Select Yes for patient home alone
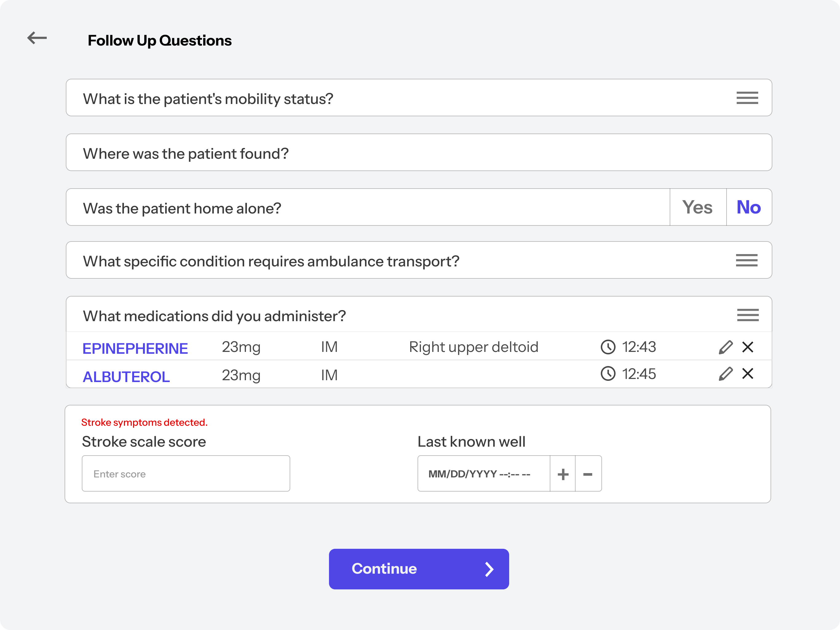 tap(697, 207)
